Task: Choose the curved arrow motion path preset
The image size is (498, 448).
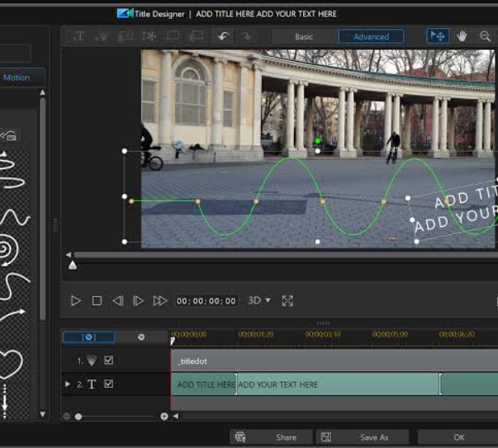Action: (12, 314)
